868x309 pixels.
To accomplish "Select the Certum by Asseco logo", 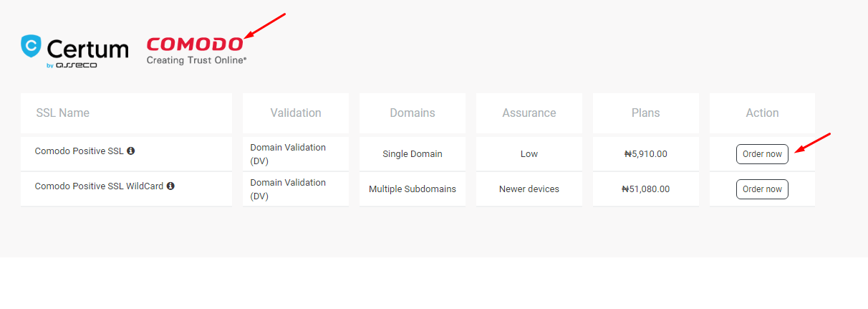I will tap(74, 52).
